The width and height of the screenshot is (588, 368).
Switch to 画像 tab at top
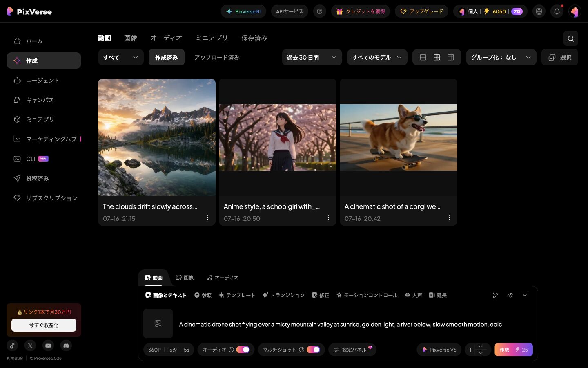131,38
